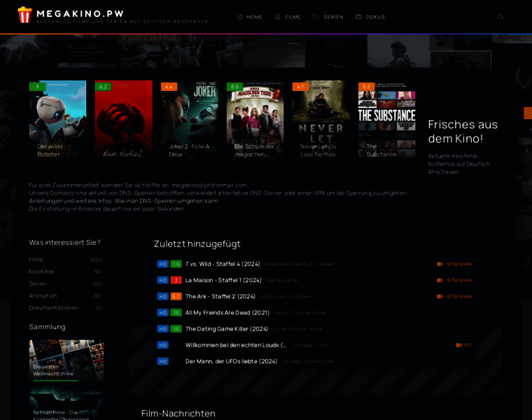The width and height of the screenshot is (532, 420).
Task: Click the megakino protonmail email address
Action: [x=209, y=185]
